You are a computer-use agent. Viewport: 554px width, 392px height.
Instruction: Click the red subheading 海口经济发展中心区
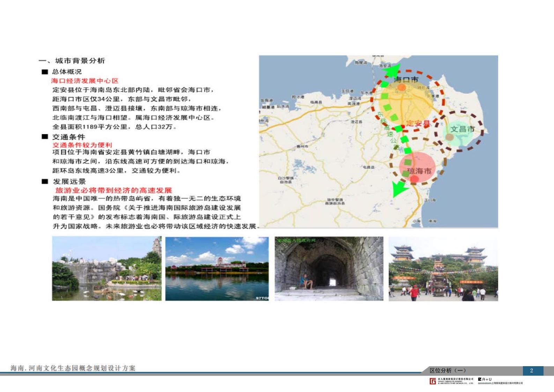(85, 81)
